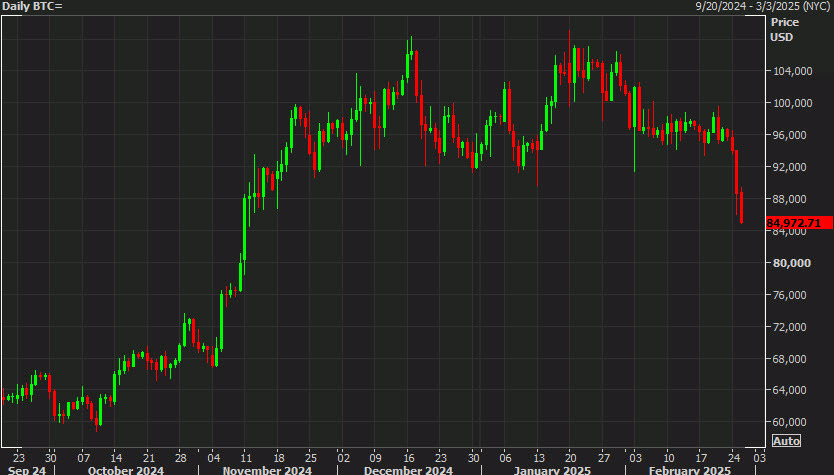This screenshot has height=475, width=834.
Task: Click the Auto scale button
Action: [787, 441]
